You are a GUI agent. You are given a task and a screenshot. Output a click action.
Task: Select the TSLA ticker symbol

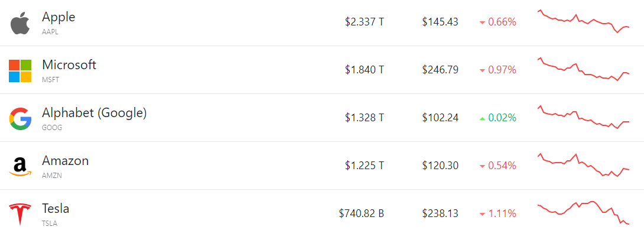click(50, 224)
